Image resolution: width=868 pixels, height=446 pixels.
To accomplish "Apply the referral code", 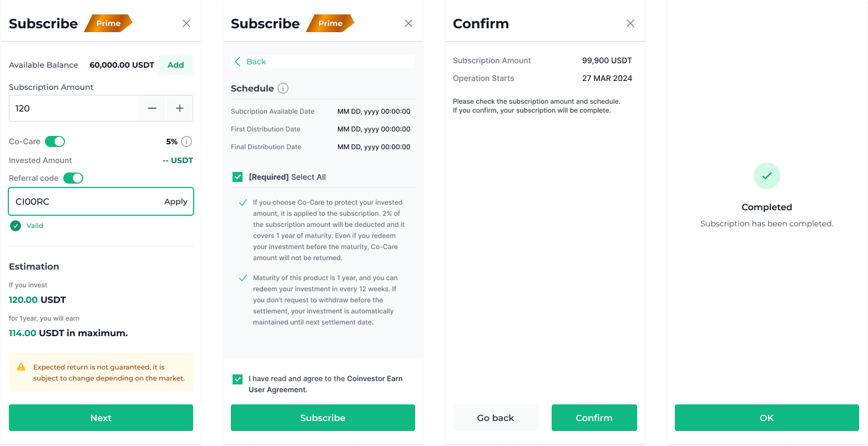I will click(175, 201).
